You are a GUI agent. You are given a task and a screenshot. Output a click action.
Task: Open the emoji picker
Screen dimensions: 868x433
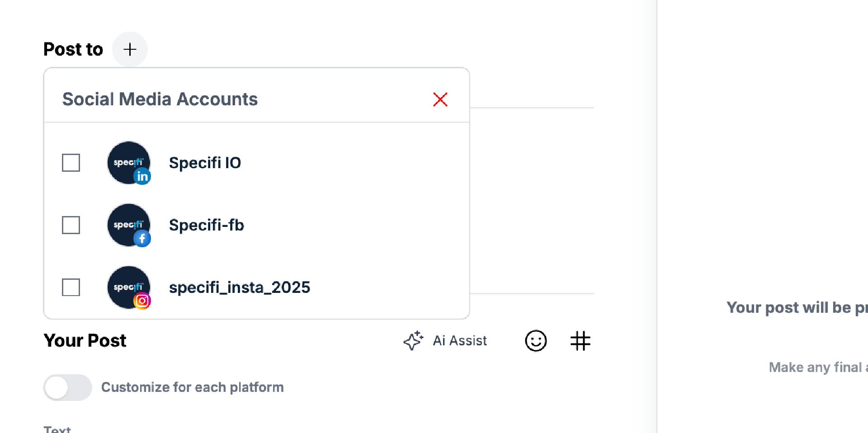[x=536, y=341]
